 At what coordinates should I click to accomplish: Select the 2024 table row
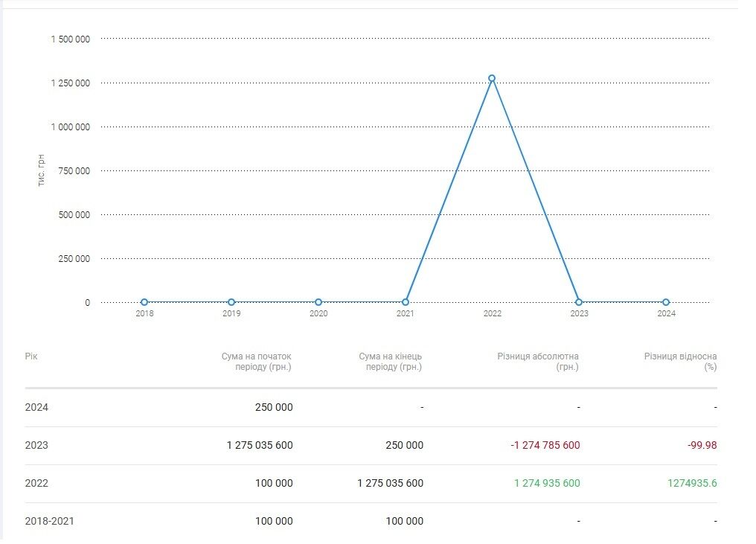tap(371, 408)
